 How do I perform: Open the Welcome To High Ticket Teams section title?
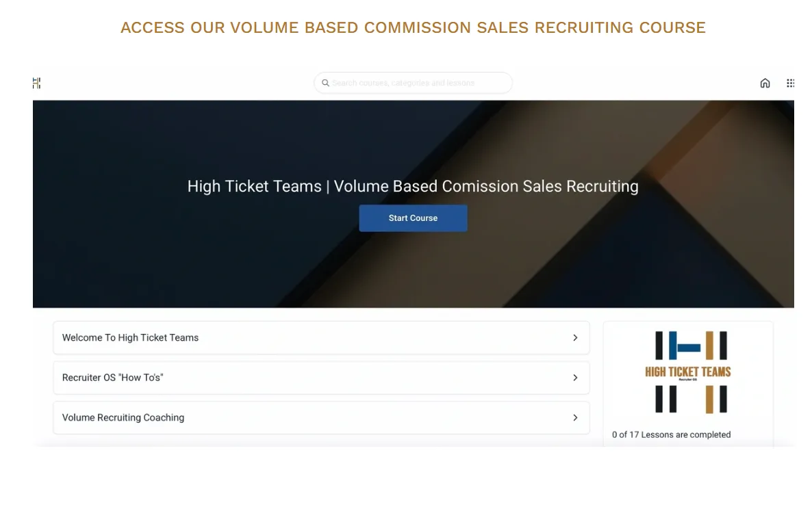point(130,337)
